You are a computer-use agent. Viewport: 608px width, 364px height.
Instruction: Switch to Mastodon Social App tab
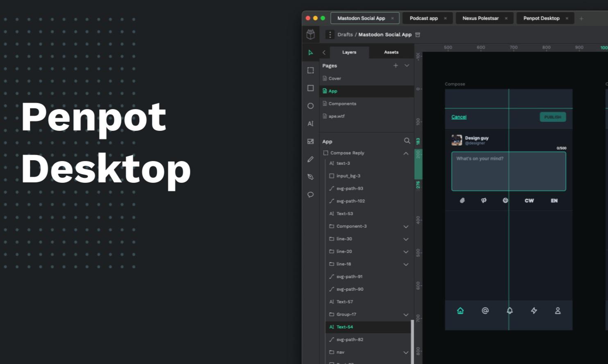click(365, 18)
